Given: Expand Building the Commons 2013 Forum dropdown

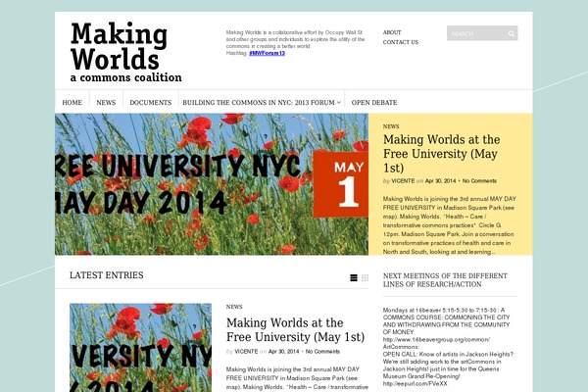Looking at the screenshot, I should point(339,102).
